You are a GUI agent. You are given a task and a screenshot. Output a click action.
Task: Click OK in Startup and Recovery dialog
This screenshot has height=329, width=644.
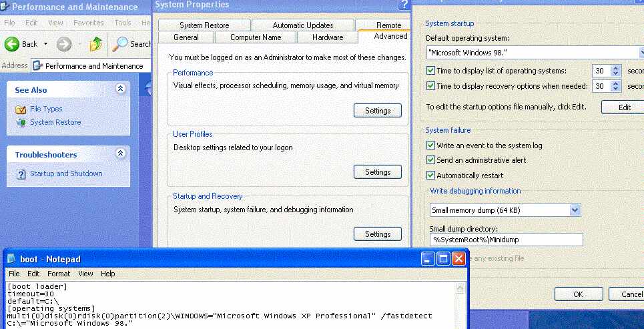579,294
